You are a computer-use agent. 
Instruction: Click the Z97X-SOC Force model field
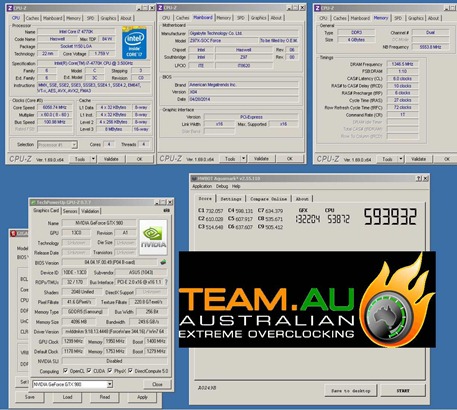(223, 41)
